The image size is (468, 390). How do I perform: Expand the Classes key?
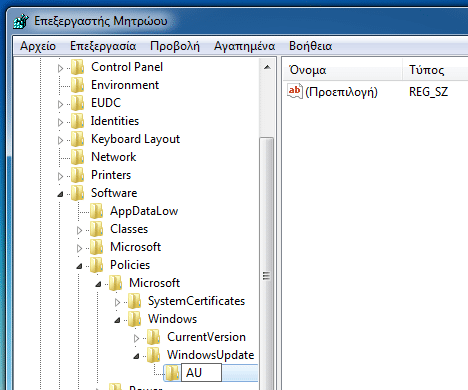pyautogui.click(x=79, y=230)
